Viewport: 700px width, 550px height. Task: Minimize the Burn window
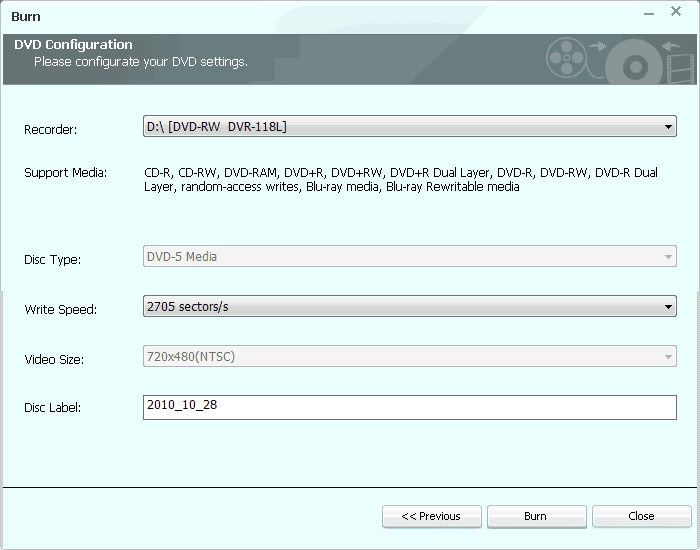coord(649,14)
